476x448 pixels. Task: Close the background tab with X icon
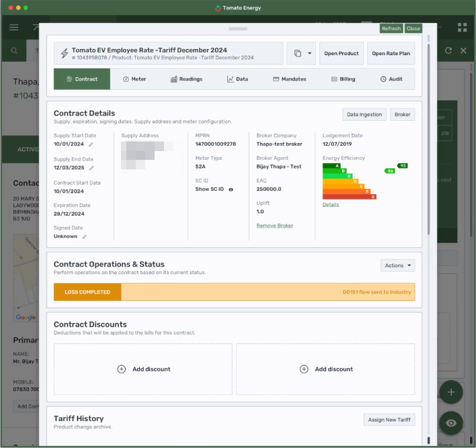point(463,50)
